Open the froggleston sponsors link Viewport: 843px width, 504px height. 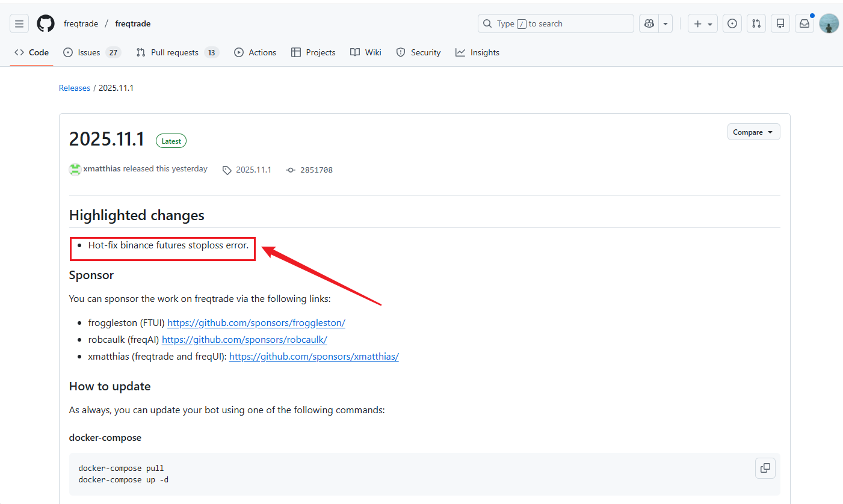click(x=256, y=323)
